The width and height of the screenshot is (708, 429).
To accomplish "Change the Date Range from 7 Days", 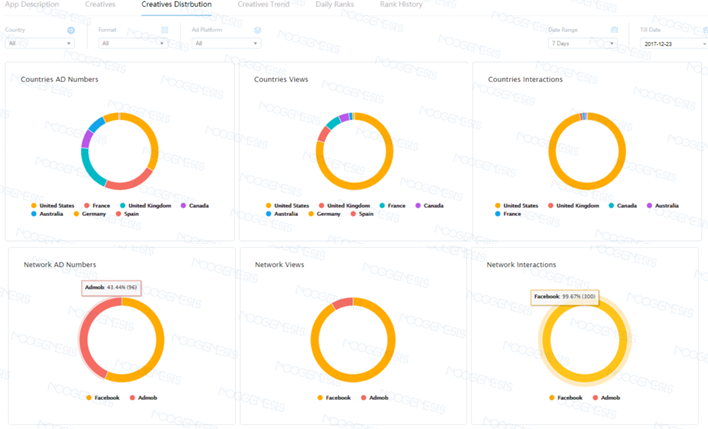I will tap(584, 44).
